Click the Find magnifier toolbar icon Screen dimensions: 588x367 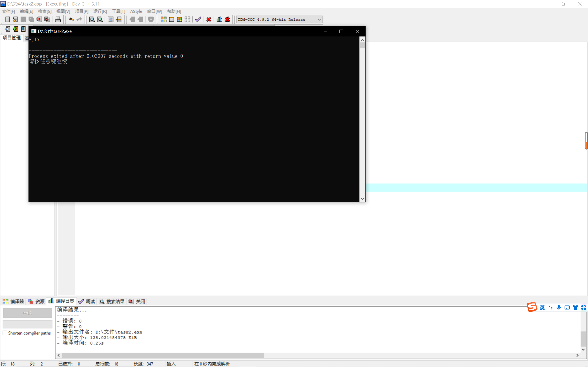coord(92,19)
